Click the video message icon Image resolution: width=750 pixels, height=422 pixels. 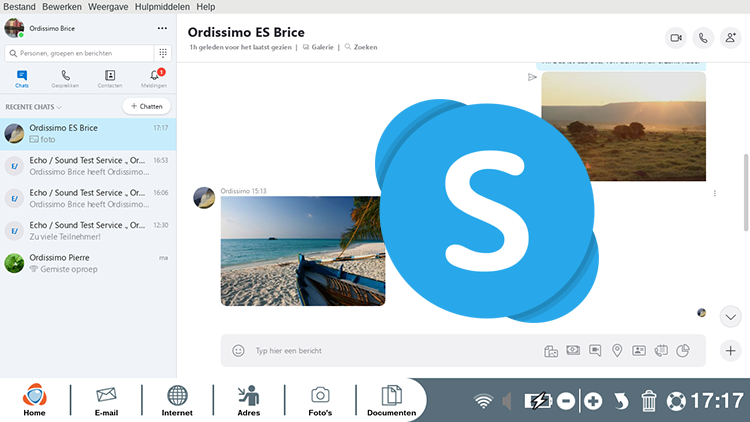pos(595,351)
